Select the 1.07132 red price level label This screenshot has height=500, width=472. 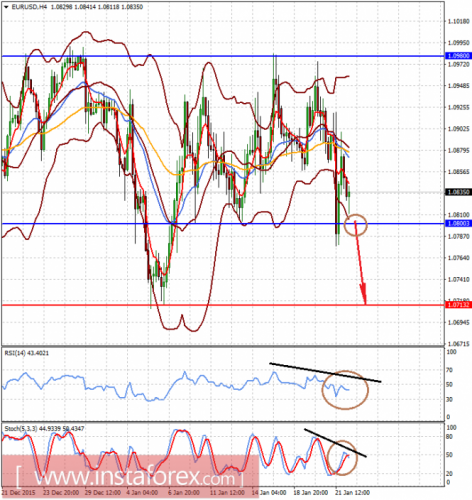click(x=459, y=305)
